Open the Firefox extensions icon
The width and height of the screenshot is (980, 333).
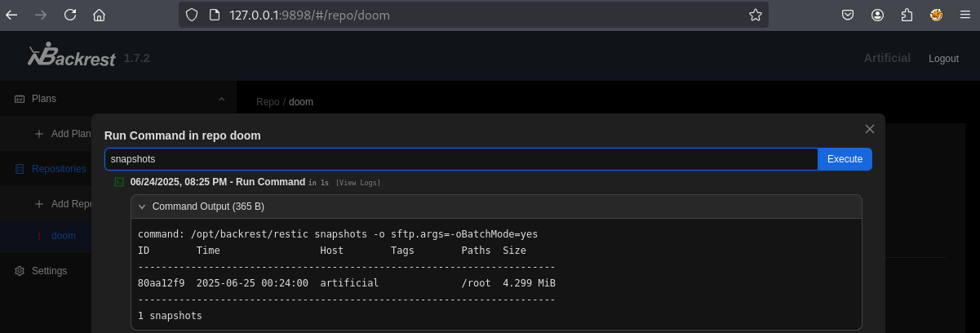(x=907, y=15)
